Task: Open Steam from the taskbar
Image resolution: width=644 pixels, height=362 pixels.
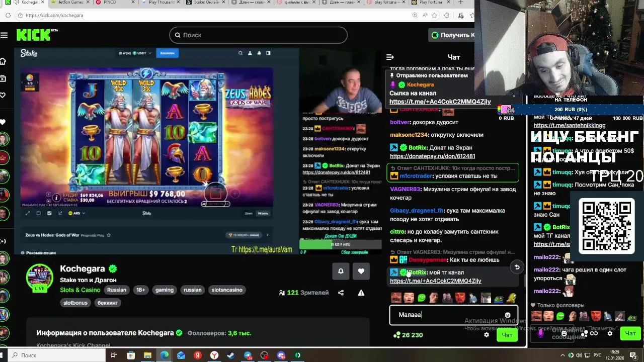Action: 231,355
